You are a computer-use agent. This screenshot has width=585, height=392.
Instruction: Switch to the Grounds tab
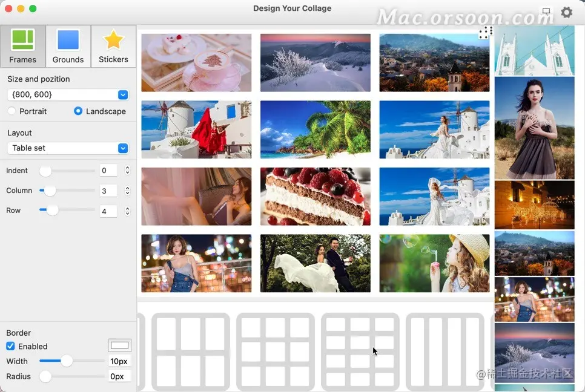tap(68, 46)
